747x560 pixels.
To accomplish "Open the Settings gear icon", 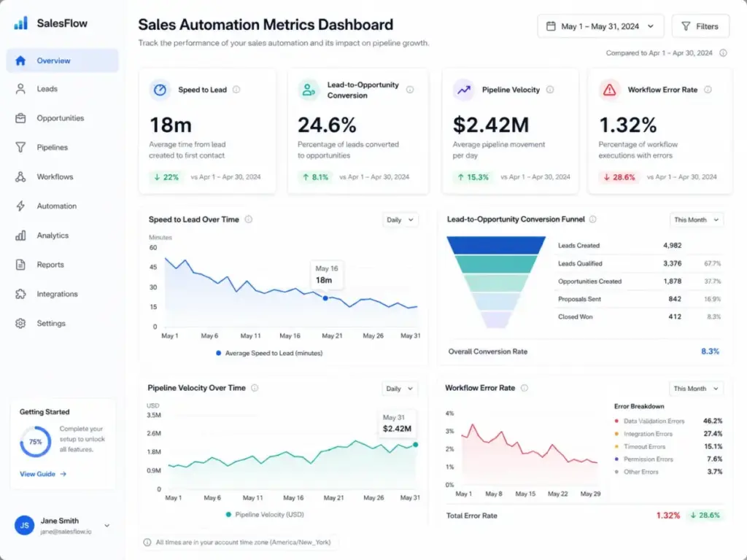I will [20, 323].
